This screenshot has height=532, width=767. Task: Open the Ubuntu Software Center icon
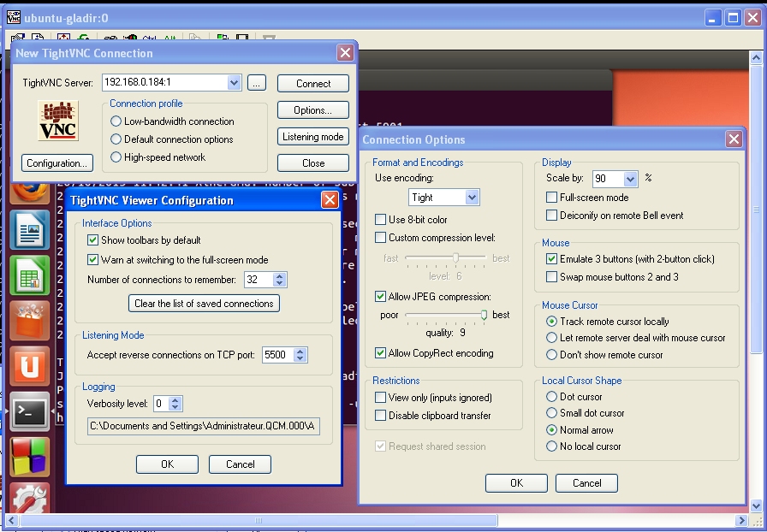point(30,321)
